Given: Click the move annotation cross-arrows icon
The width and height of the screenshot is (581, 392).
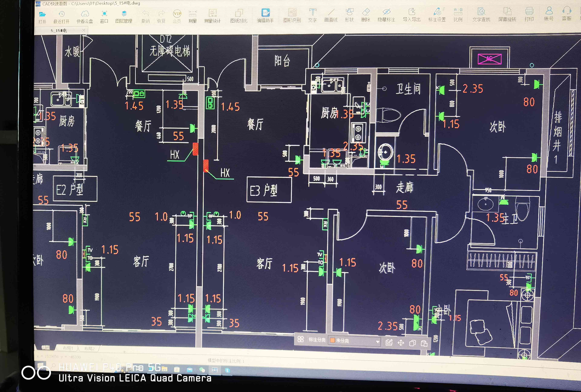Looking at the screenshot, I should (401, 343).
